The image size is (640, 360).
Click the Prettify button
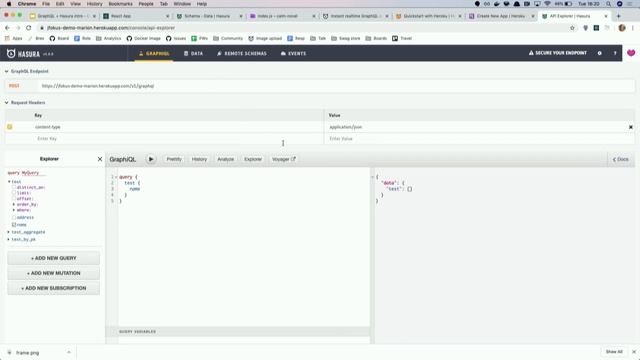174,159
